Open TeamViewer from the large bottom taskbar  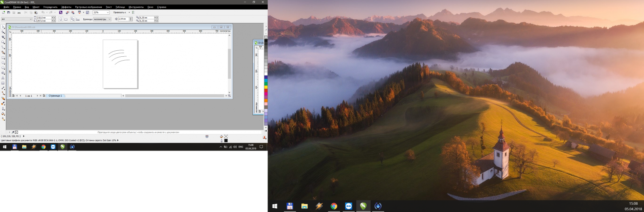[348, 206]
